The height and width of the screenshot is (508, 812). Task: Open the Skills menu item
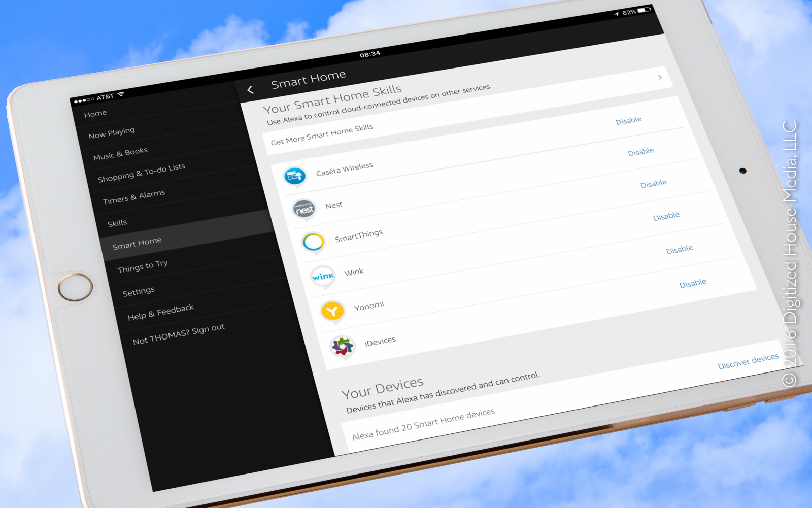(x=117, y=223)
